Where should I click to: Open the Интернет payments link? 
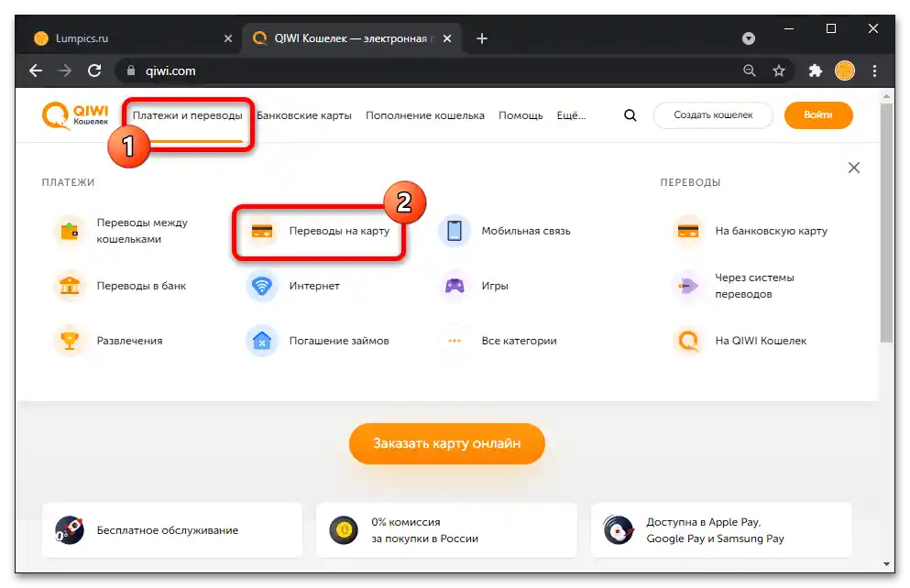[314, 286]
